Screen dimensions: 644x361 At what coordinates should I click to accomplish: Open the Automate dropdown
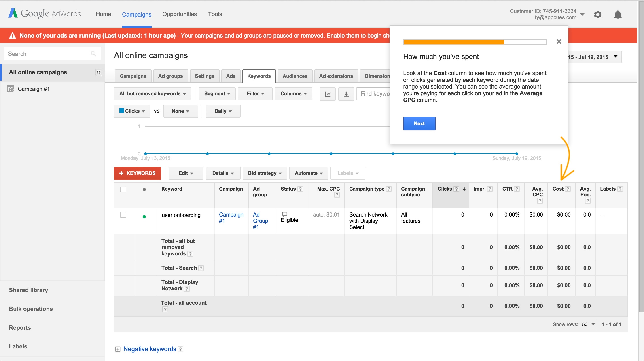point(309,173)
